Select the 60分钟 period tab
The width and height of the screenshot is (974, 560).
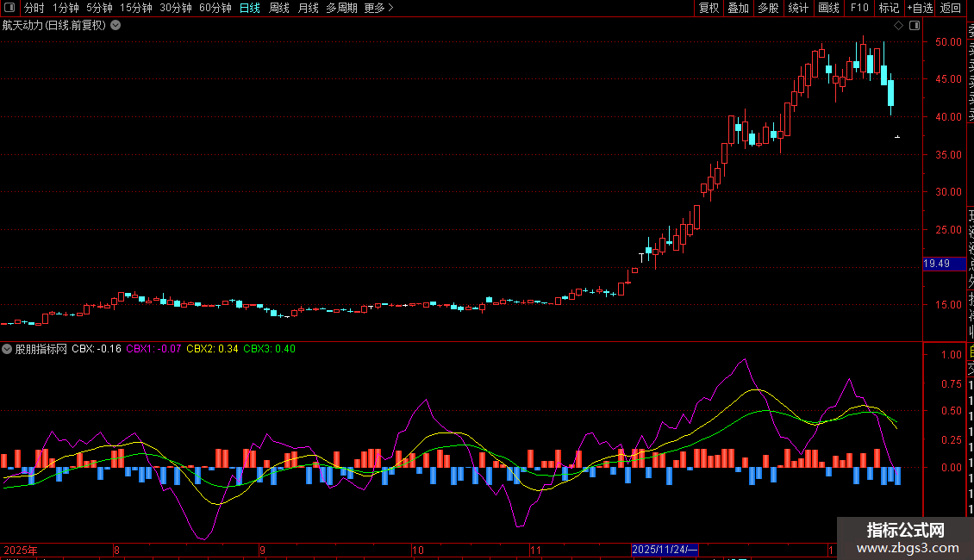coord(215,8)
